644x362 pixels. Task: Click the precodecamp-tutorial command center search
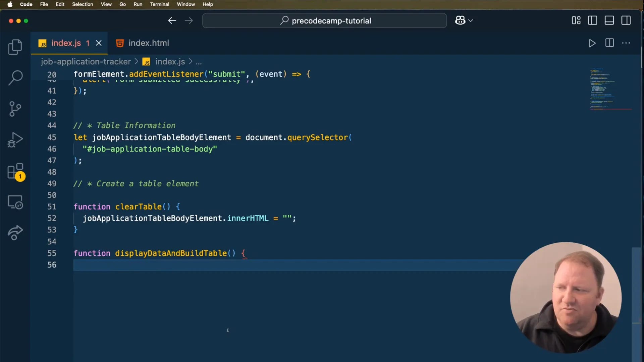tap(324, 21)
